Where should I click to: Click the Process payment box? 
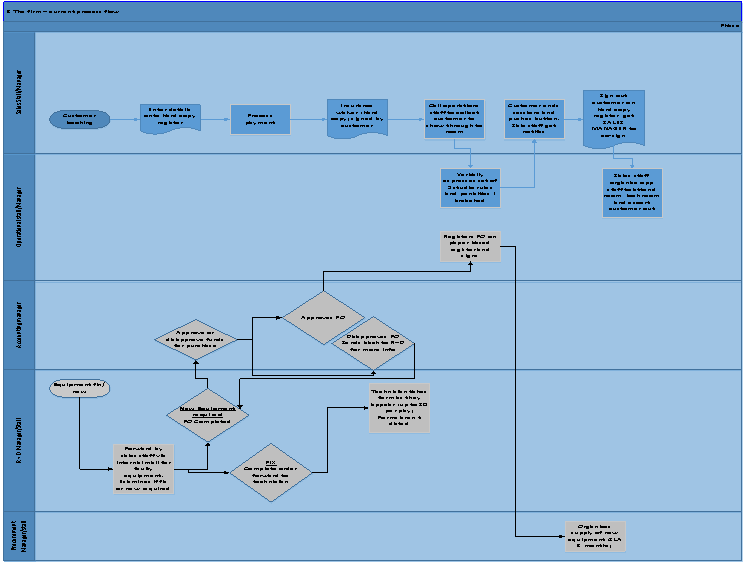click(x=260, y=119)
